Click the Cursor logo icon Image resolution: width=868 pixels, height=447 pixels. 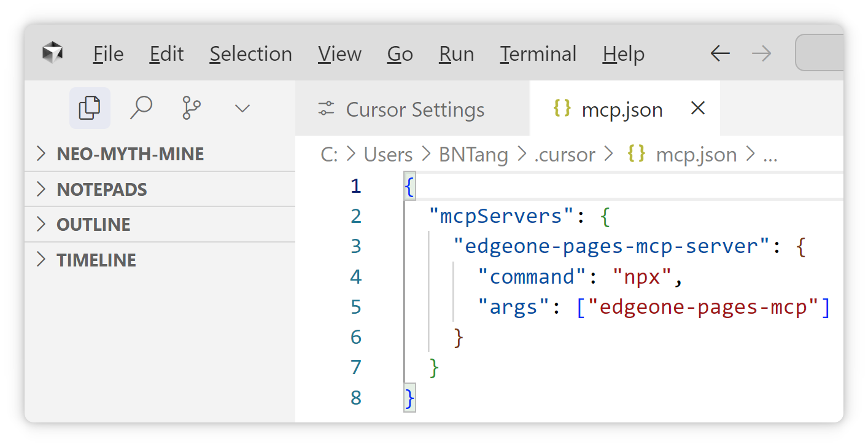(x=53, y=53)
